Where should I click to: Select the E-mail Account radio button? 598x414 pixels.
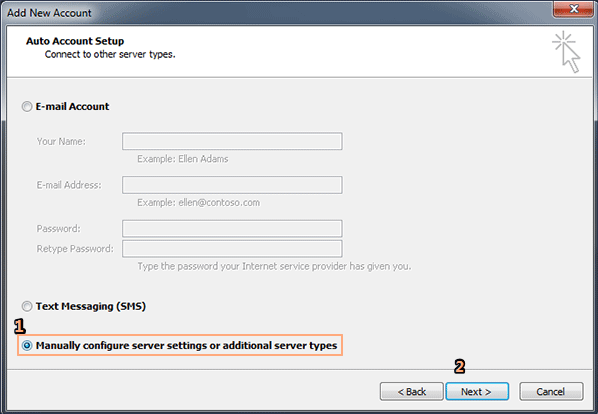(27, 106)
